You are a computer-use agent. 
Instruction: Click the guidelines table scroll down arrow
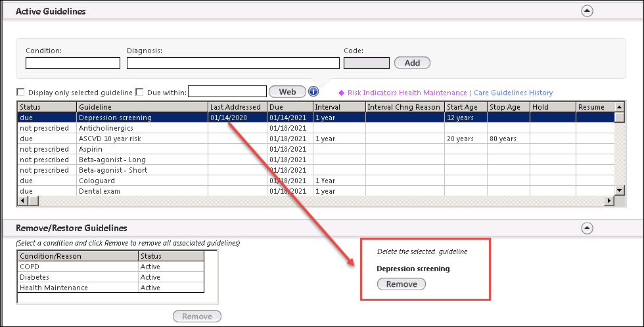click(619, 190)
